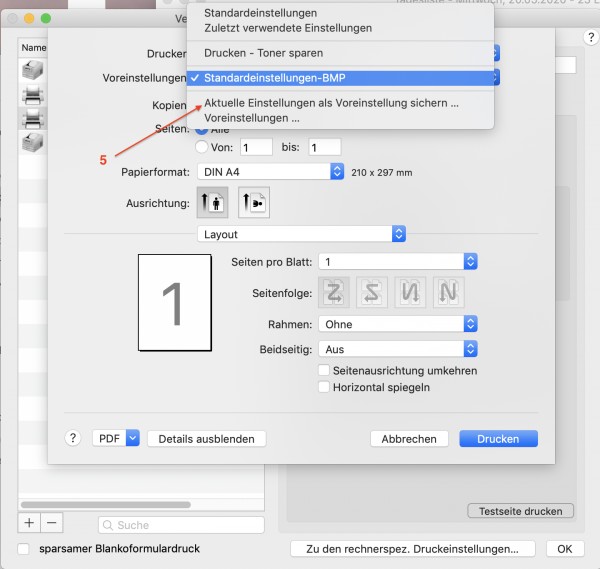Image resolution: width=600 pixels, height=569 pixels.
Task: Enable Horizontal spiegeln checkbox
Action: click(x=324, y=387)
